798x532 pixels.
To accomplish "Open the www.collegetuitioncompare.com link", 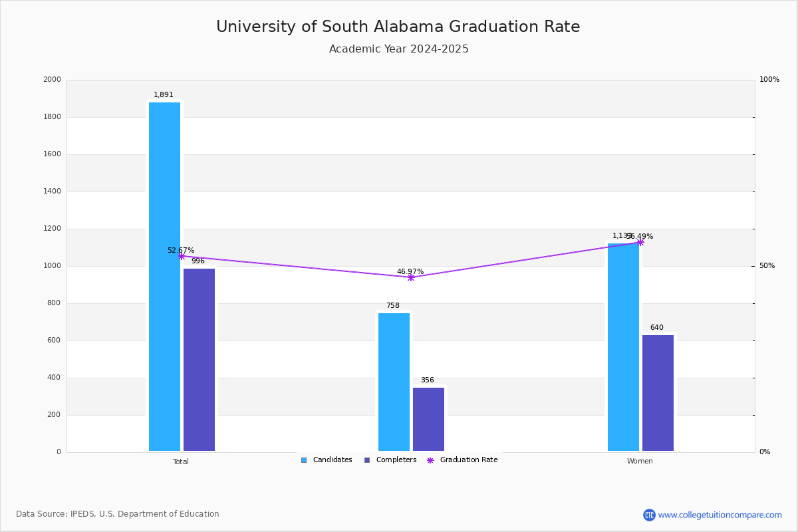I will pos(720,515).
